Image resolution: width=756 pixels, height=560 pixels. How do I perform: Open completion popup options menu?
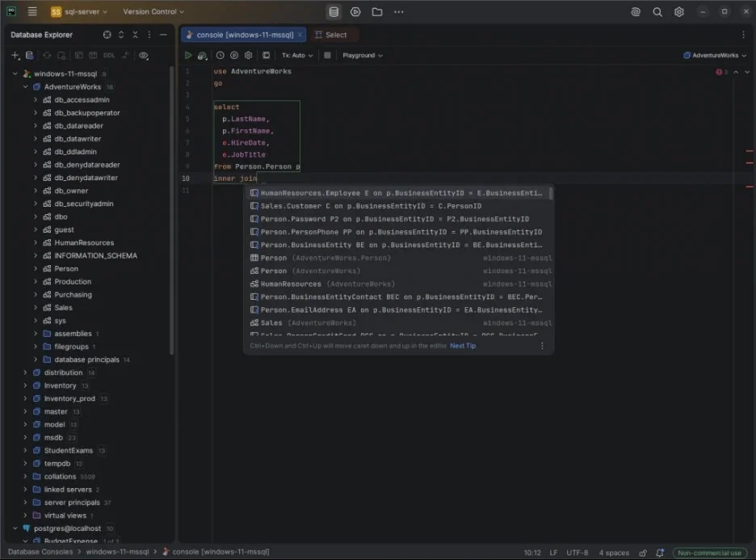click(542, 346)
